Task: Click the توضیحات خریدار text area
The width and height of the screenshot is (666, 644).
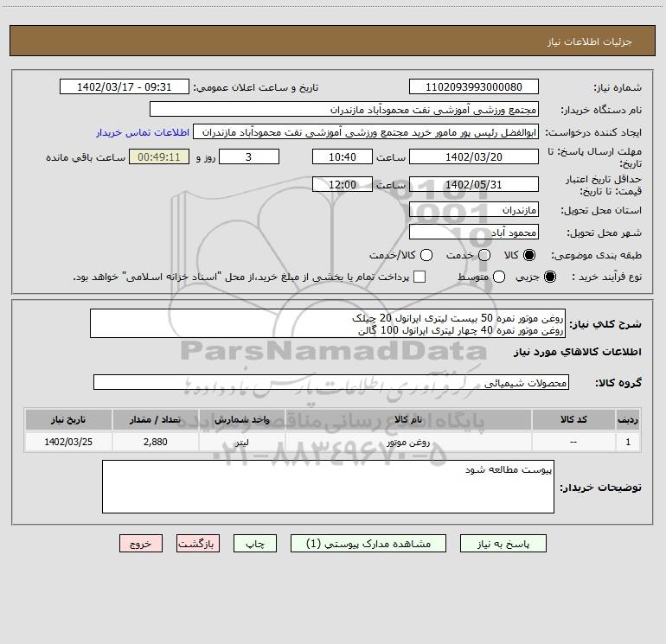Action: pos(328,487)
